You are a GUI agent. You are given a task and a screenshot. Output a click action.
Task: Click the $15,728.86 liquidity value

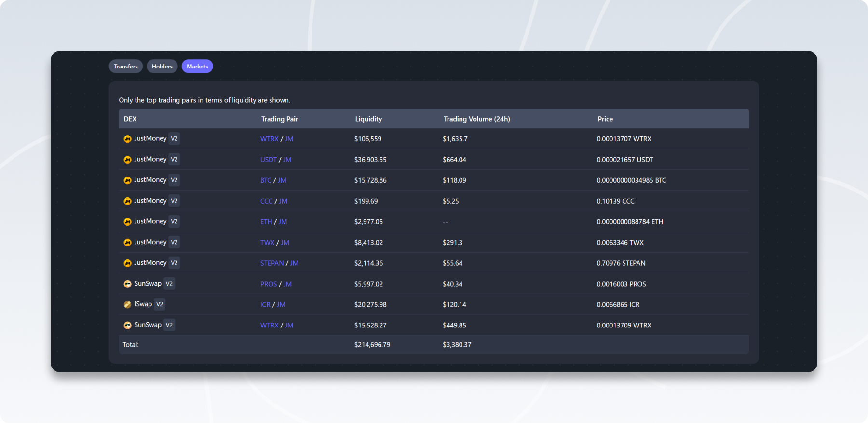click(370, 180)
